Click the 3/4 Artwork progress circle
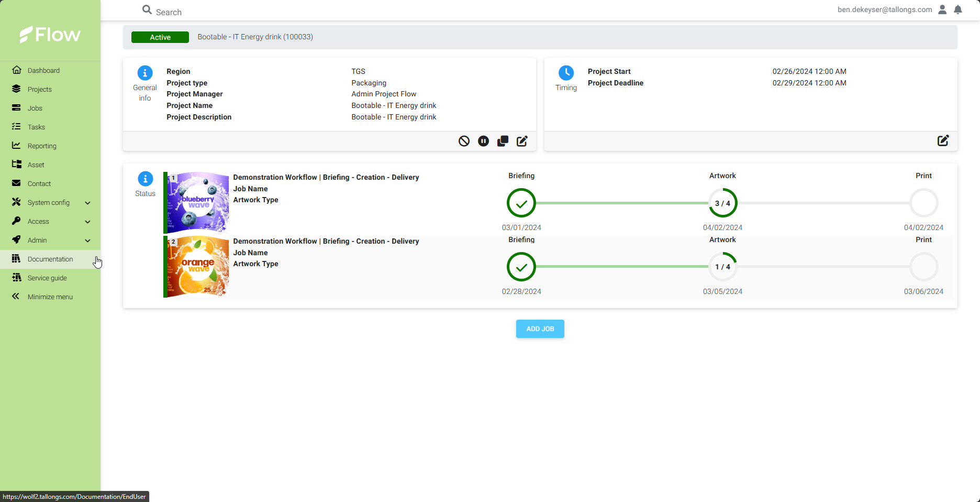The image size is (980, 502). click(722, 203)
